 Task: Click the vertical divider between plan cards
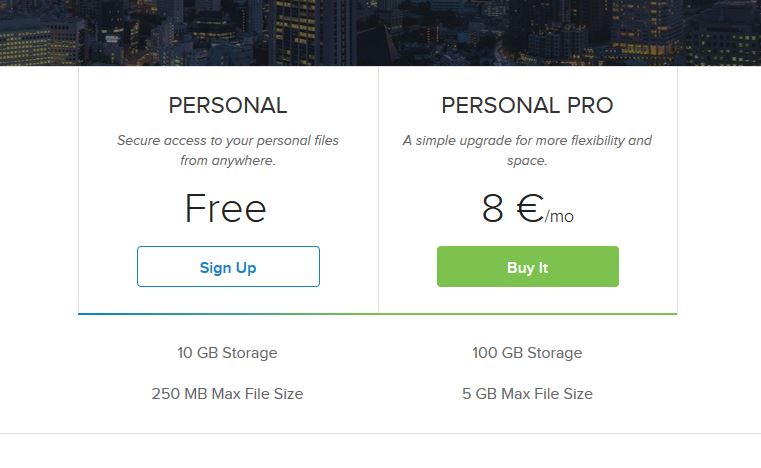(x=379, y=189)
